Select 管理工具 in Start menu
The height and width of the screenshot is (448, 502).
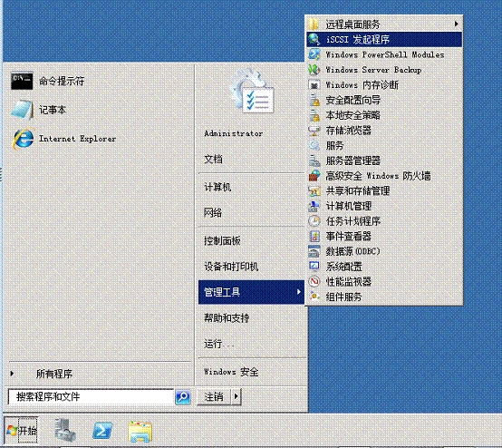click(251, 292)
